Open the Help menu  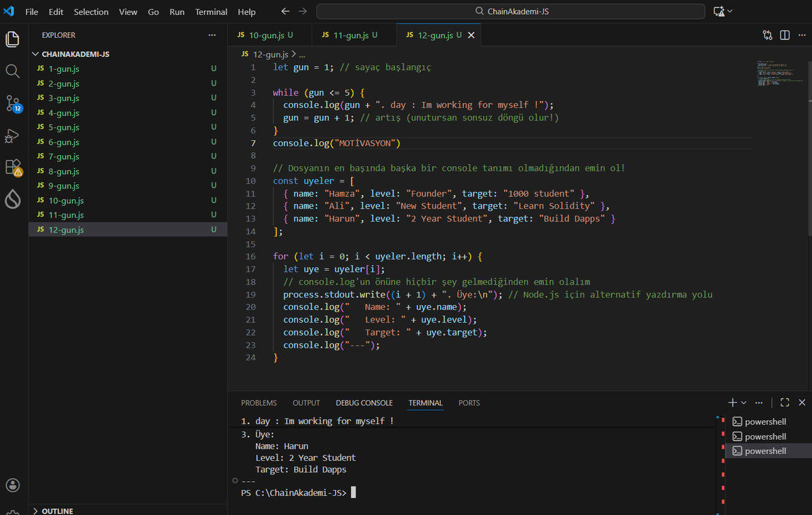[x=247, y=12]
